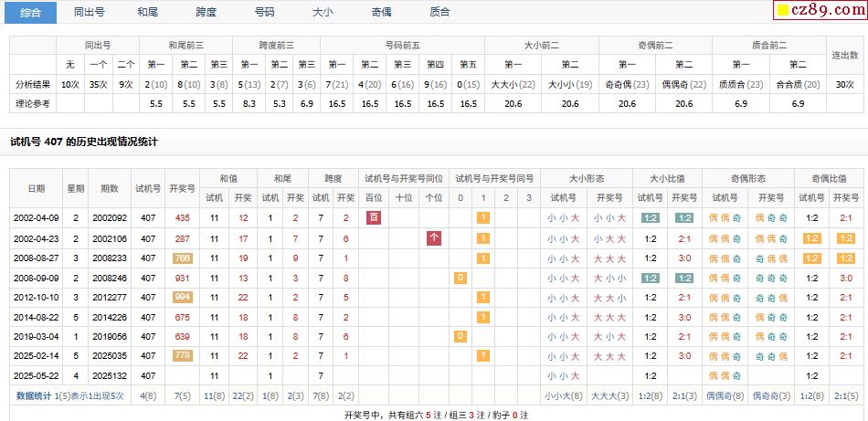Screen dimensions: 868x421
Task: Click period number 2014226
Action: click(x=110, y=318)
